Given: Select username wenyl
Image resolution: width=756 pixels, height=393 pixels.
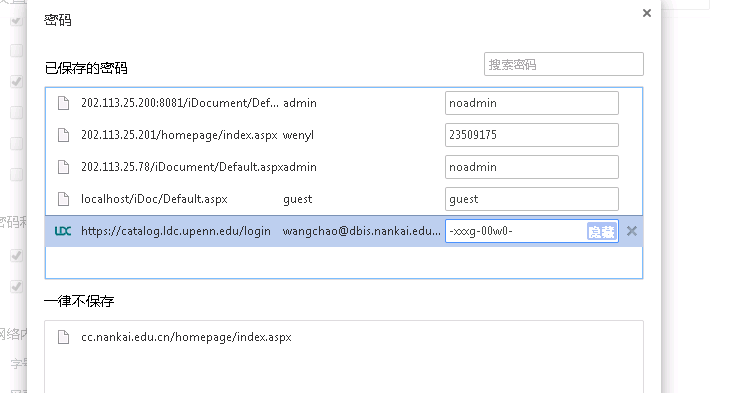Looking at the screenshot, I should coord(298,135).
